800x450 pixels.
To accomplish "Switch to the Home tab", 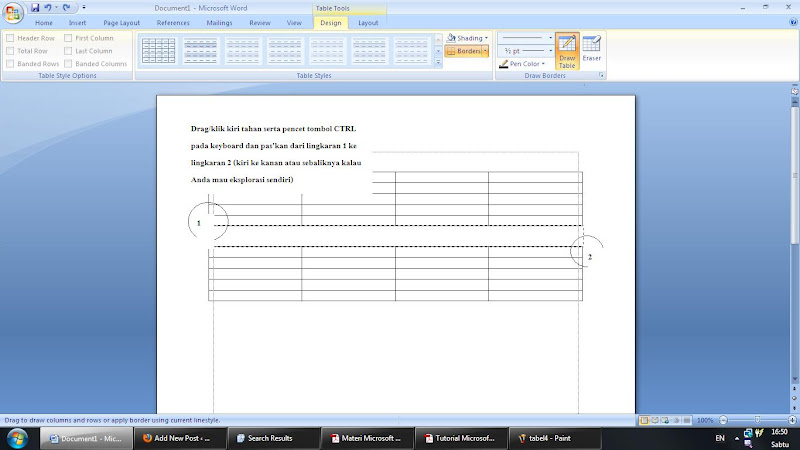I will pos(44,23).
